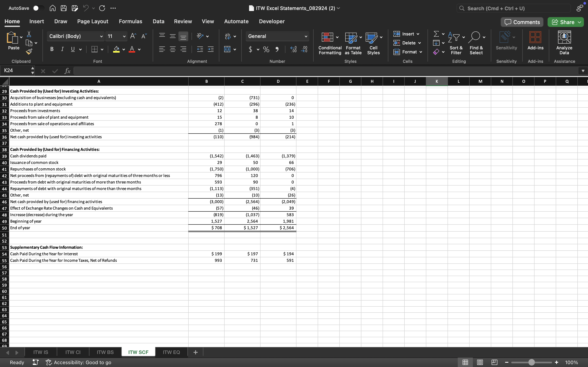Click the Find & Select tool
The width and height of the screenshot is (588, 367).
[476, 44]
